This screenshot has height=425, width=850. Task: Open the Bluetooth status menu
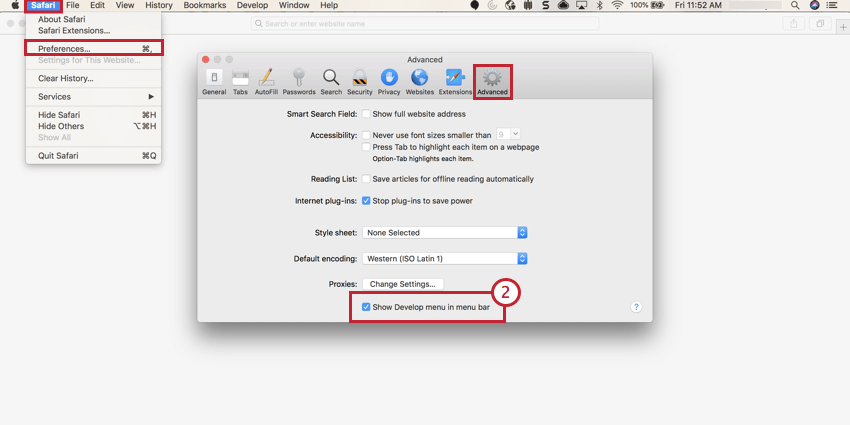pyautogui.click(x=600, y=5)
